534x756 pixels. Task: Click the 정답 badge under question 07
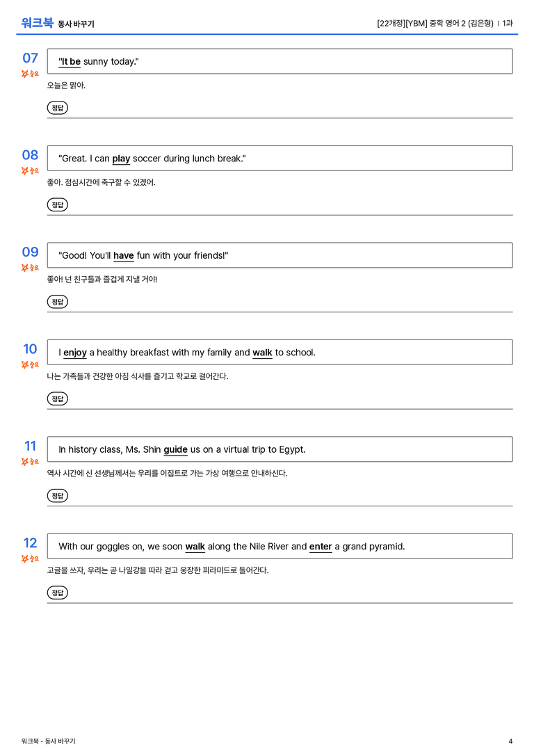pyautogui.click(x=57, y=108)
